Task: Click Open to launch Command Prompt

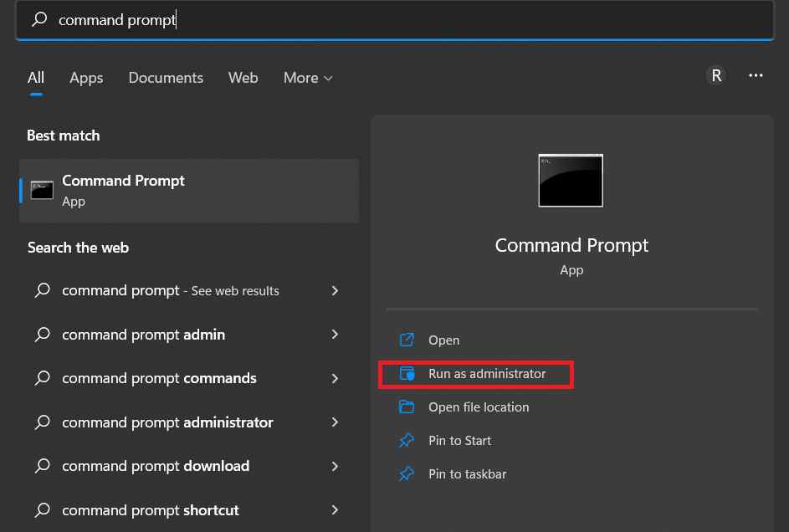Action: [x=443, y=340]
